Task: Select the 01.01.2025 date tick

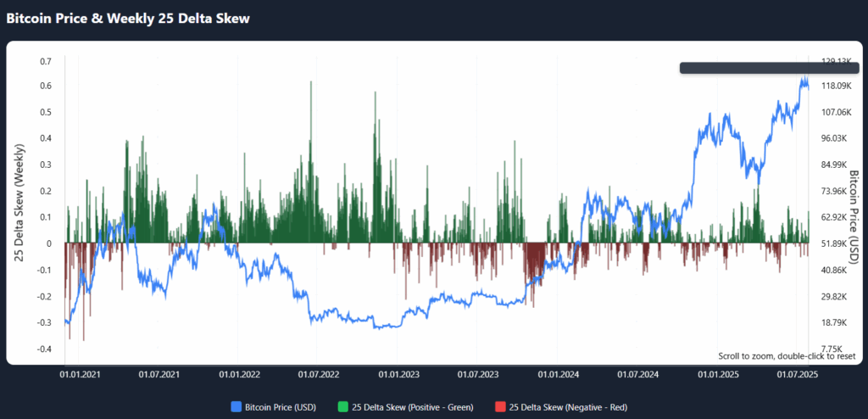Action: 717,372
